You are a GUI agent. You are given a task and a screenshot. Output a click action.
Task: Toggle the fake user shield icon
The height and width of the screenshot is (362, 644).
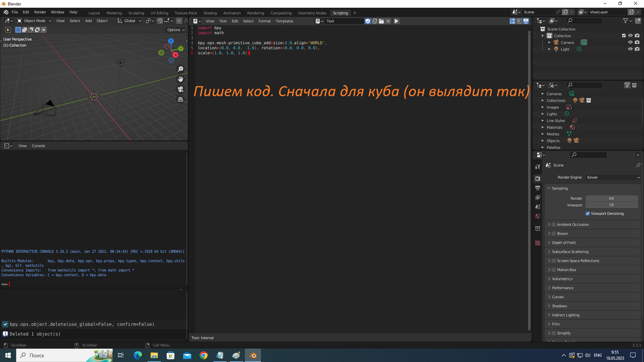(368, 21)
